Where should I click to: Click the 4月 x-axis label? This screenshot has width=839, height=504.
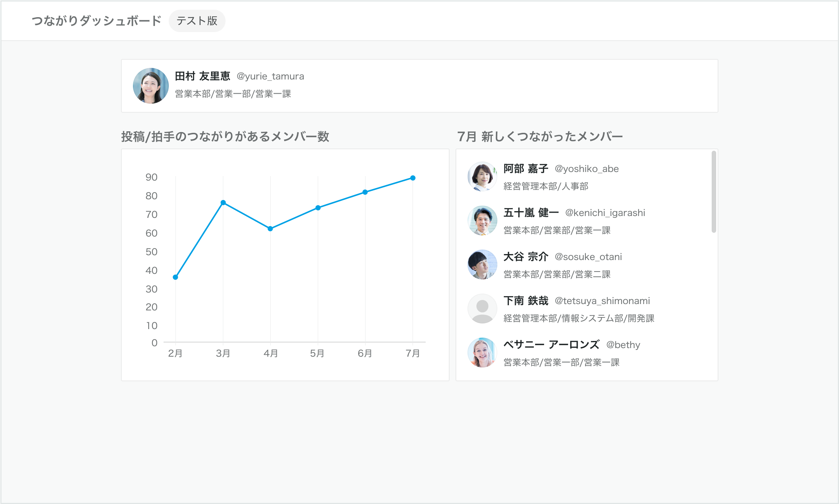(x=270, y=353)
